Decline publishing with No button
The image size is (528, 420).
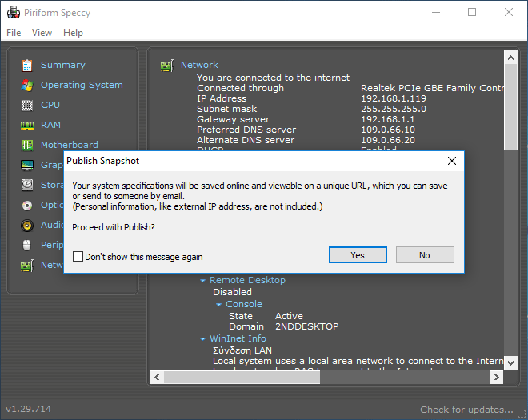pos(425,255)
